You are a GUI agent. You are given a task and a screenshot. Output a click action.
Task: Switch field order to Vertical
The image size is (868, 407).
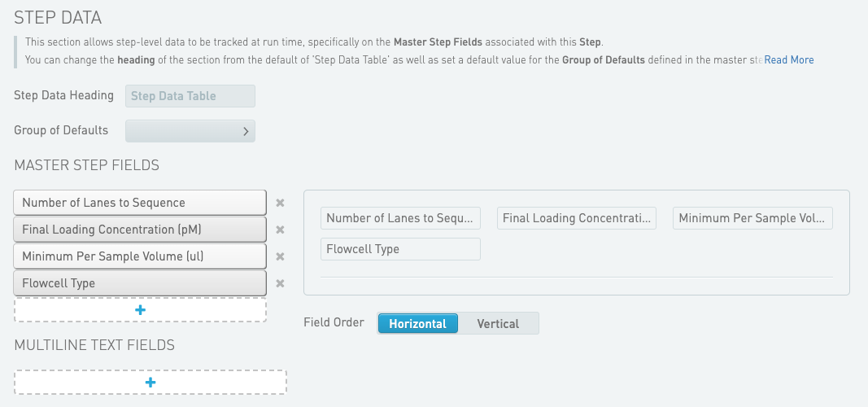(x=498, y=323)
